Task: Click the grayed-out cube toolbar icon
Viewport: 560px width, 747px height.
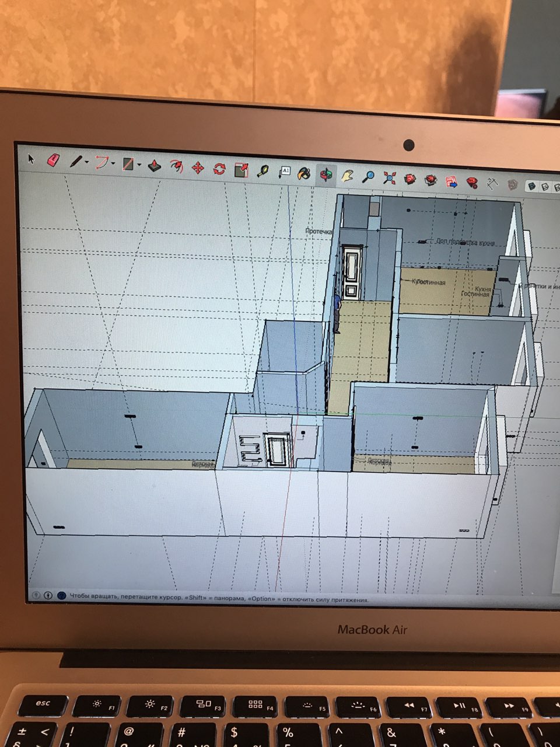Action: pos(513,185)
